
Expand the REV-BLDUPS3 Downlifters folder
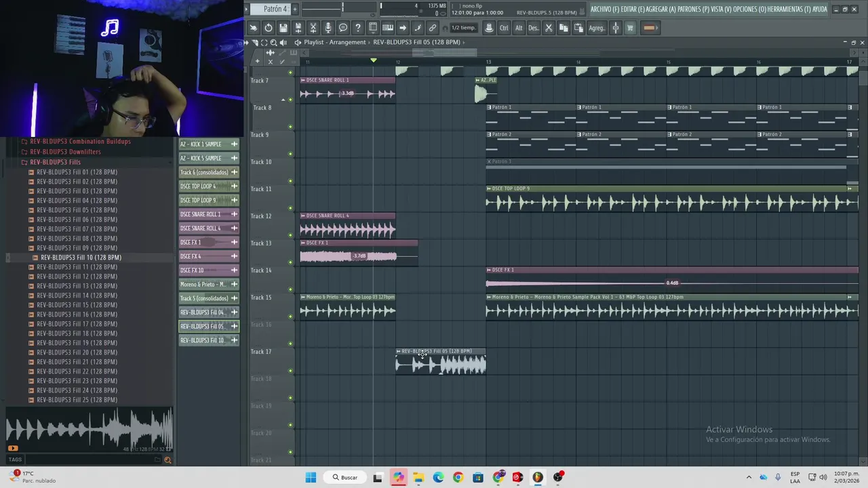pyautogui.click(x=65, y=152)
